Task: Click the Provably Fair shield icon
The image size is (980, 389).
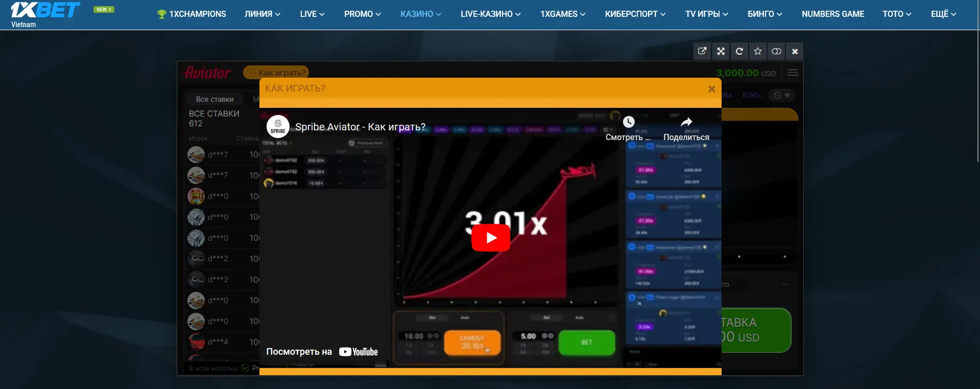Action: [245, 368]
